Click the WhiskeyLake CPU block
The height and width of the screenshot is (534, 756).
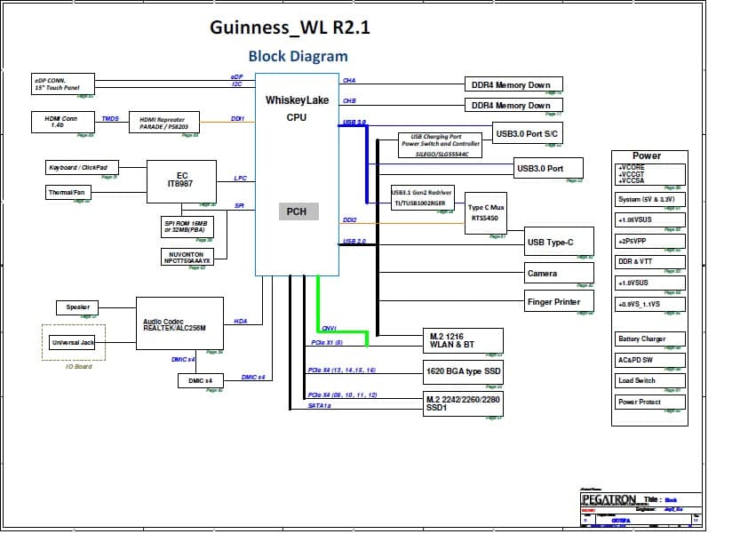tap(297, 174)
